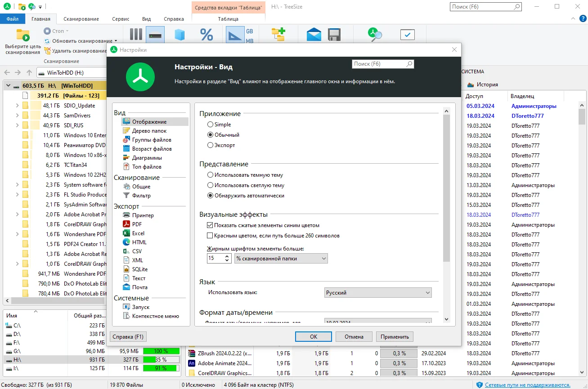Open PDF export settings in sidebar
588x389 pixels.
[136, 224]
